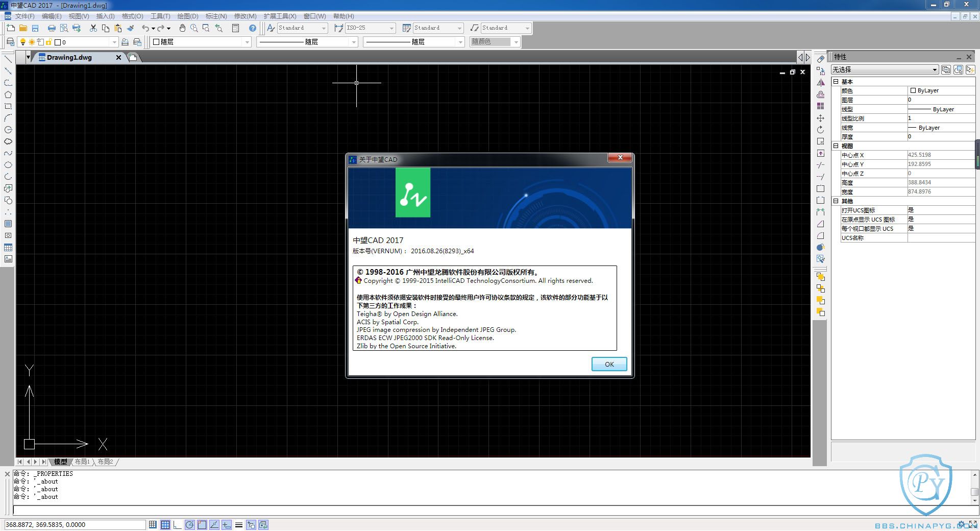Open the 文件(F) menu
Viewport: 980px width, 531px height.
(x=24, y=16)
